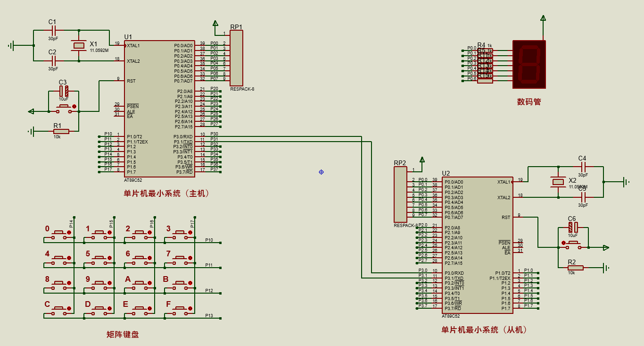Screen dimensions: 644x346
Task: Click keypad push button labeled C
Action: 60,309
